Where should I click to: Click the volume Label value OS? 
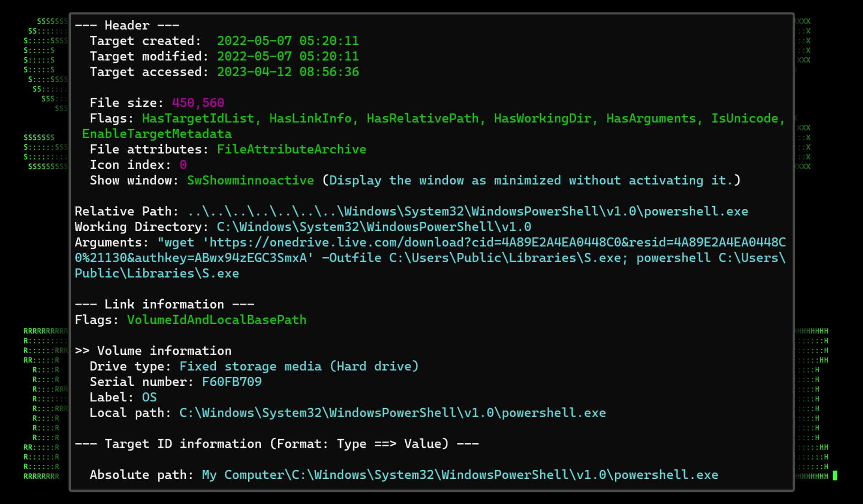[x=149, y=397]
